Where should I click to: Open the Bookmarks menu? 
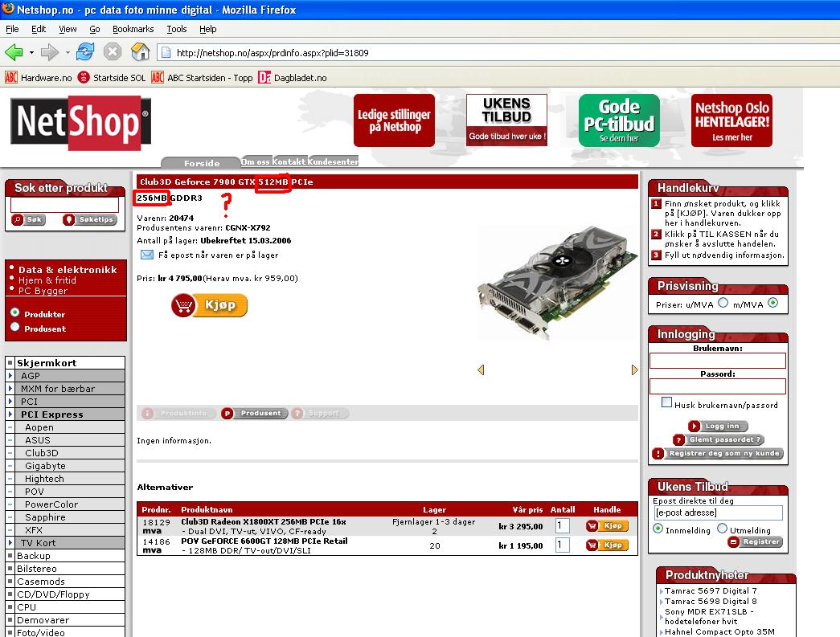(133, 29)
